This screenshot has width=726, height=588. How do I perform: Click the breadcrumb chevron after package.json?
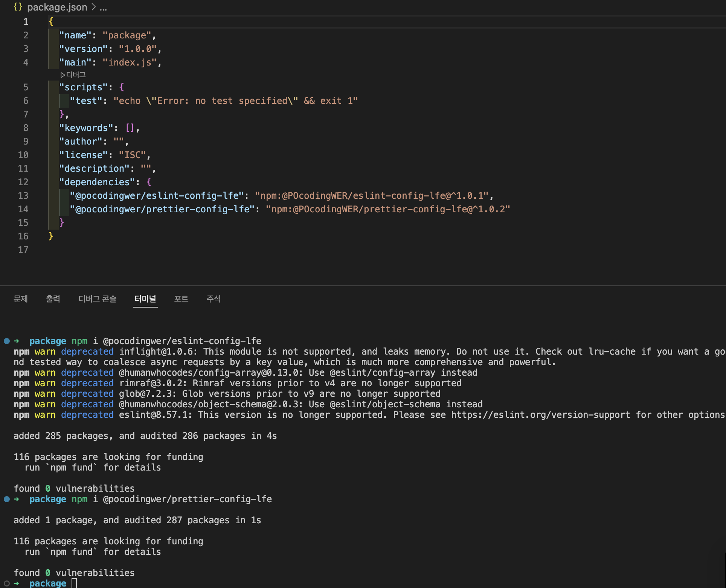pos(93,7)
